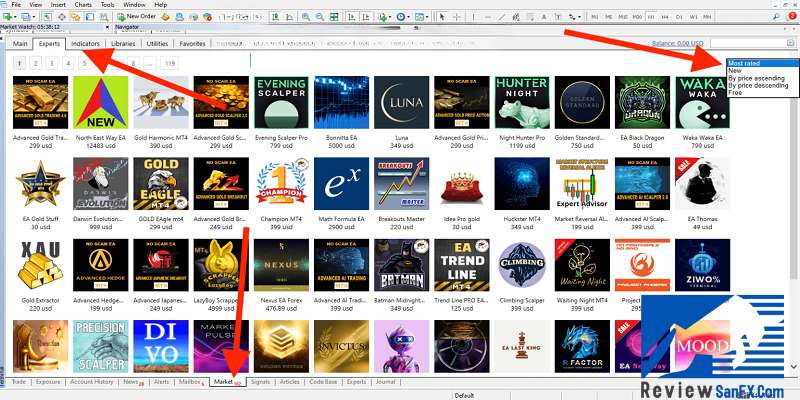Open the Waka Waka EA product thumbnail
Image resolution: width=800 pixels, height=400 pixels.
pyautogui.click(x=703, y=102)
